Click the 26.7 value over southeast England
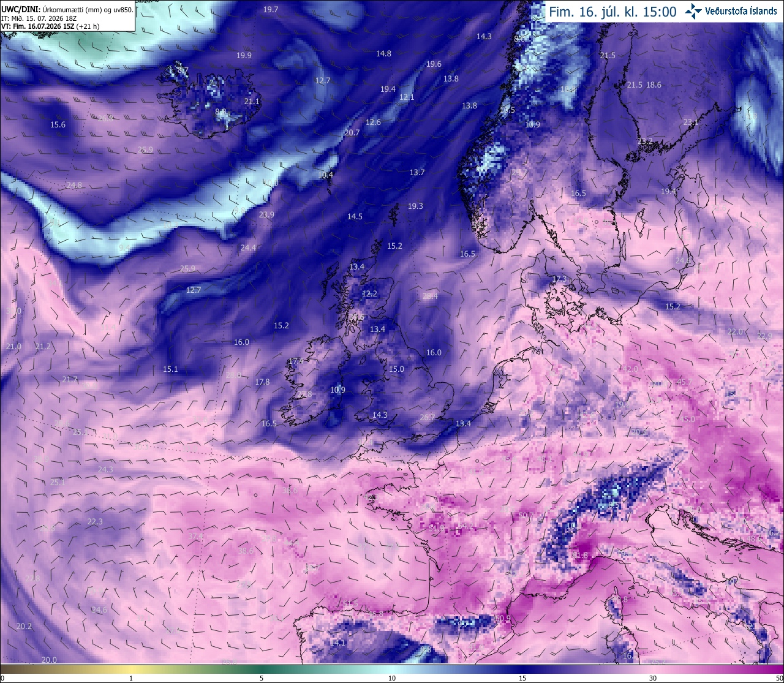Image resolution: width=784 pixels, height=683 pixels. (x=428, y=418)
